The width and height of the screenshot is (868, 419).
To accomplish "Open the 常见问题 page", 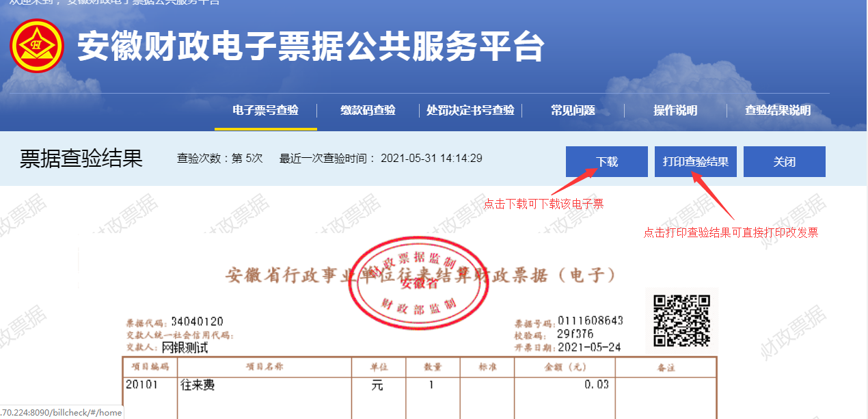I will [573, 111].
